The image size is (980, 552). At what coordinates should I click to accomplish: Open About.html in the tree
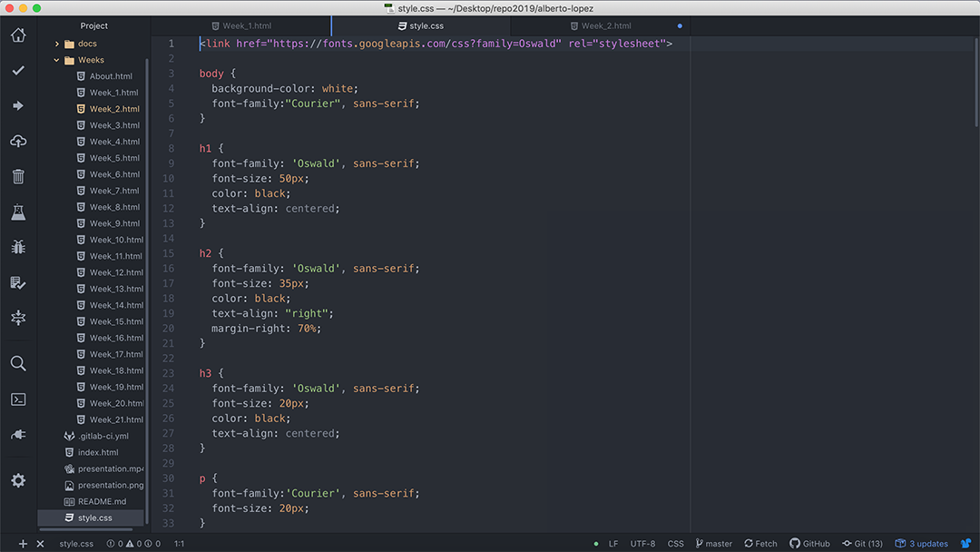pos(103,76)
